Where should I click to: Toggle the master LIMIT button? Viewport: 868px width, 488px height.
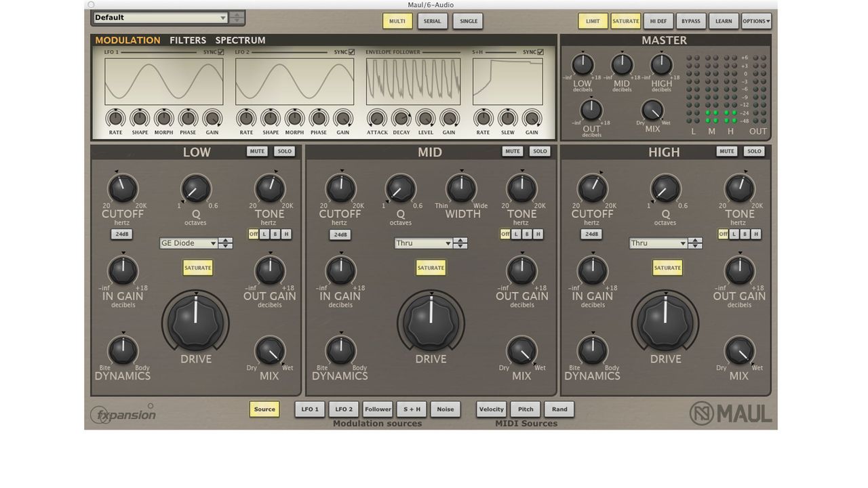coord(593,21)
